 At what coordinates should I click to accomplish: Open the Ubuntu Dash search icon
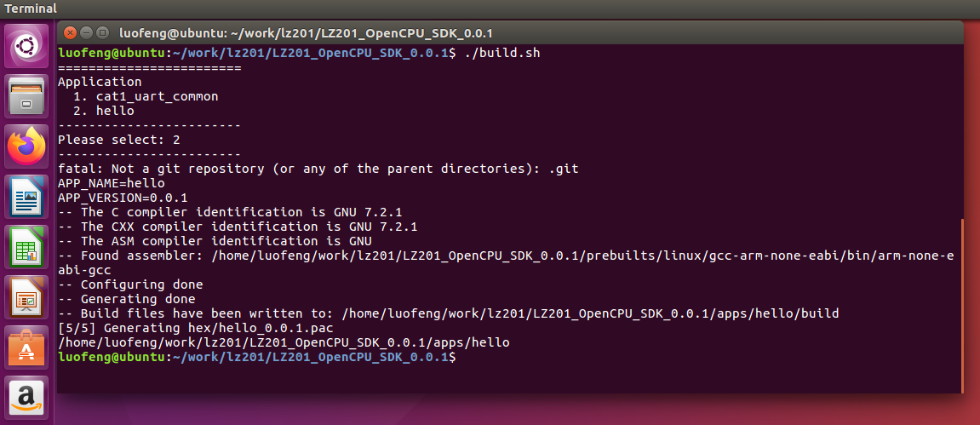[27, 46]
